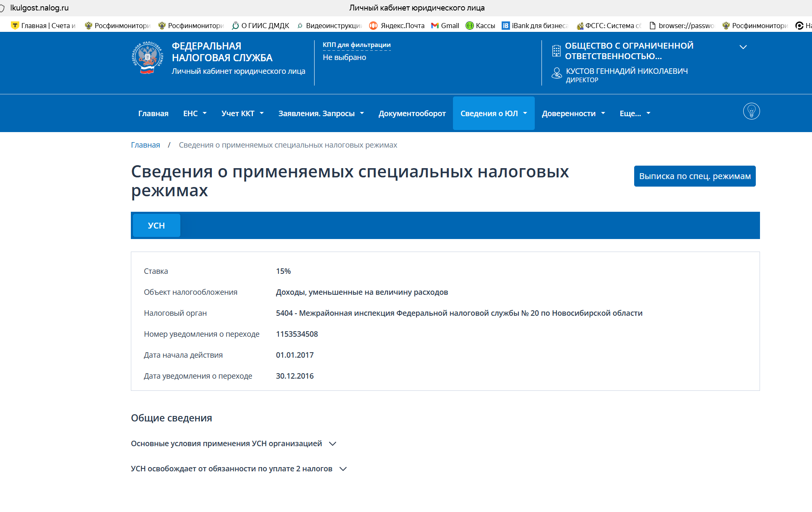The width and height of the screenshot is (812, 512).
Task: Open the Gmail bookmark
Action: click(x=445, y=26)
